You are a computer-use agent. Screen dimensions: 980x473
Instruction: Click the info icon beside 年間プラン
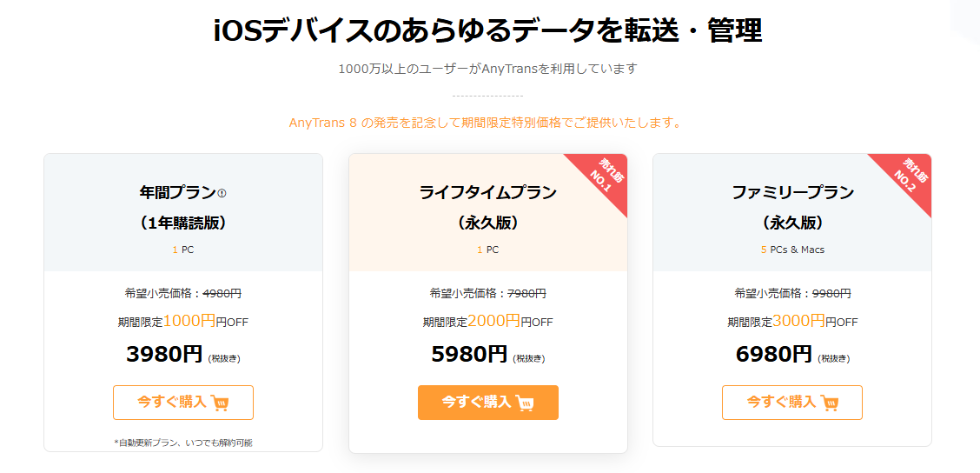(222, 193)
